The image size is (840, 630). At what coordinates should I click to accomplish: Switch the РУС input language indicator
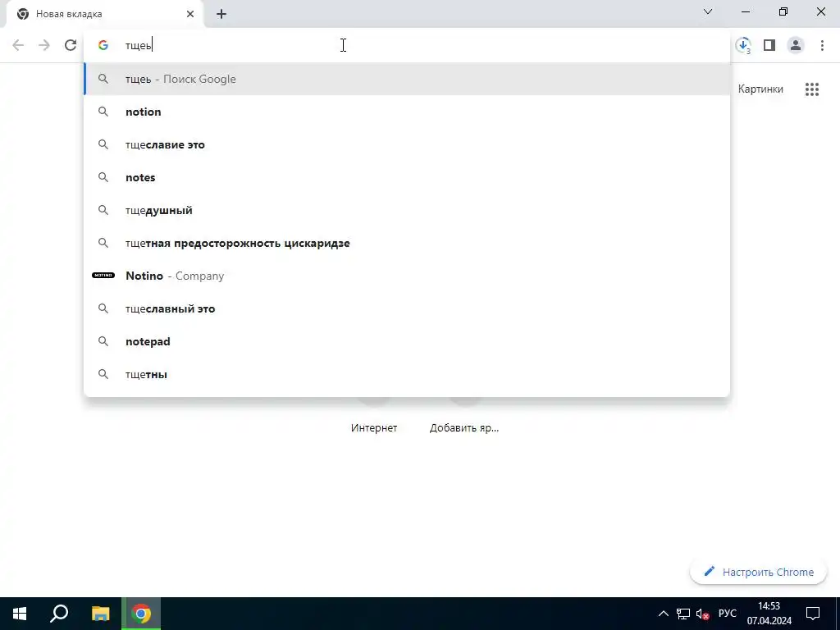(727, 614)
